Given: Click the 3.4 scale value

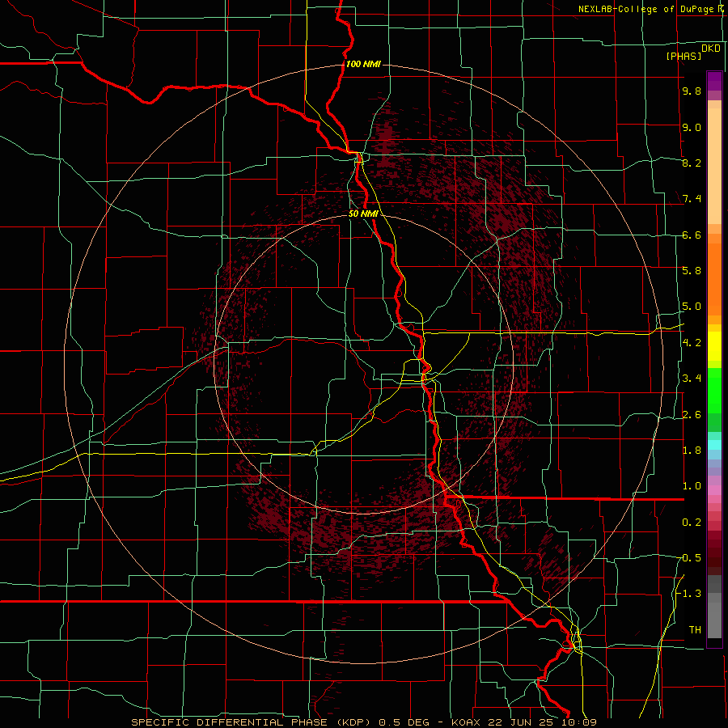Looking at the screenshot, I should click(x=692, y=379).
